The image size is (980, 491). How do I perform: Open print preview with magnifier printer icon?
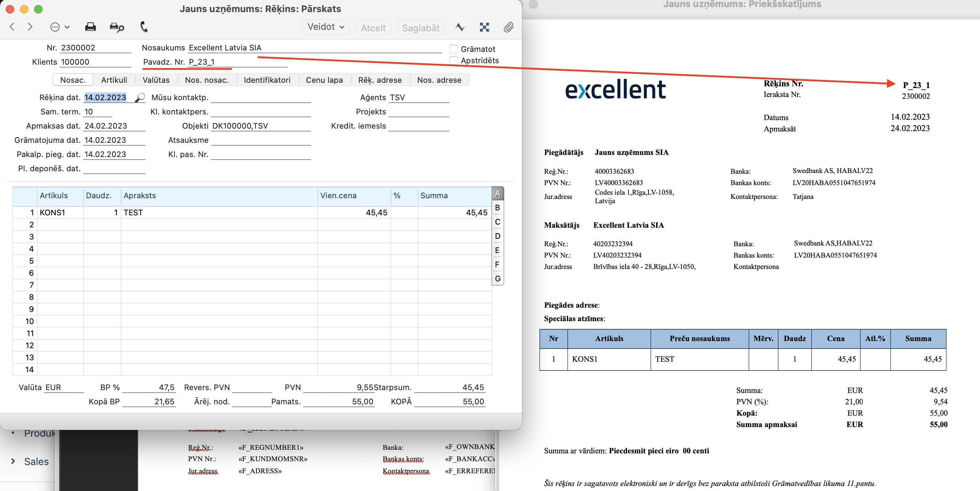pos(117,27)
